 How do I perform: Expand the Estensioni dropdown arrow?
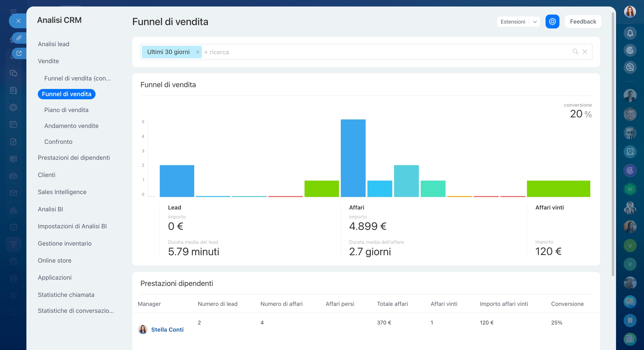point(535,22)
